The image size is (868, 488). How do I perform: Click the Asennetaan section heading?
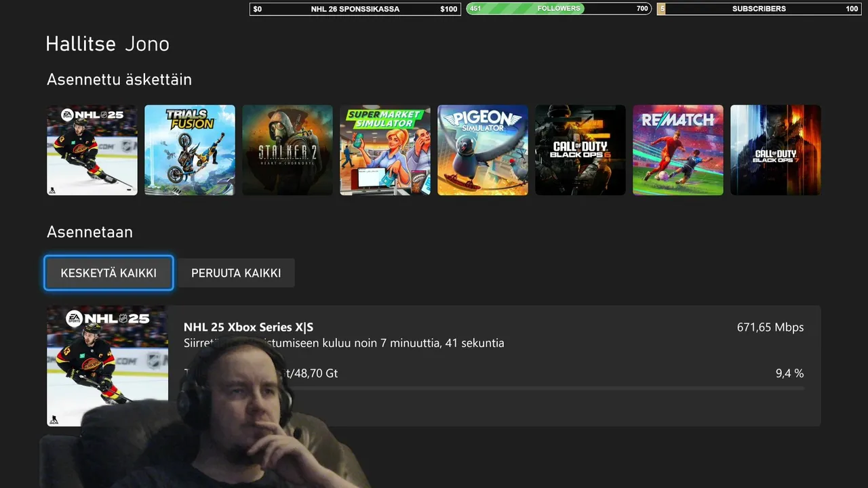point(90,232)
